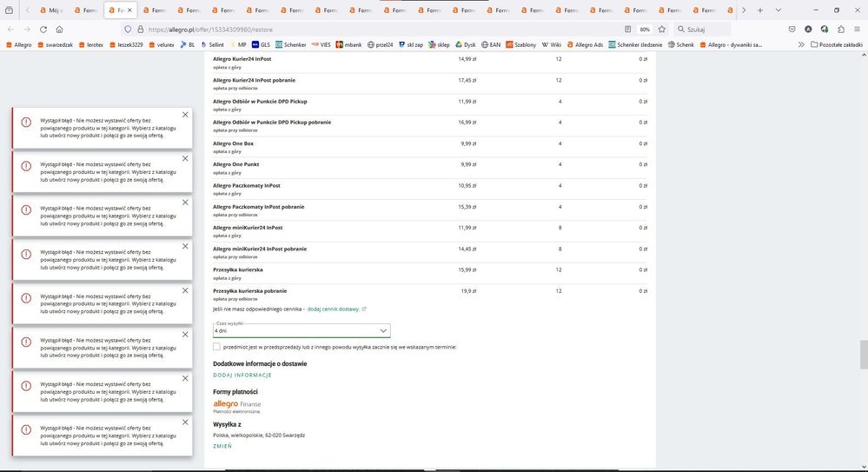Screen dimensions: 868x472
Task: Click DODAJ INFORMACJE link
Action: pos(242,375)
